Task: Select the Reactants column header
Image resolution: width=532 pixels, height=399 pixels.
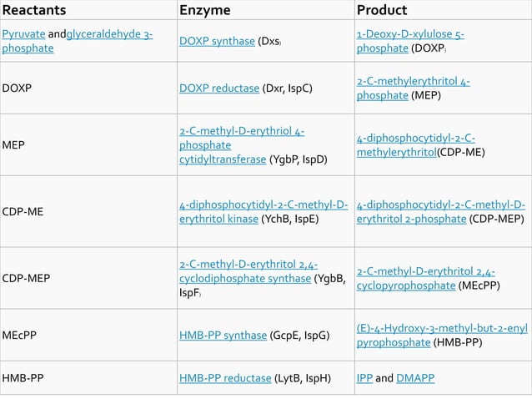Action: coord(34,10)
